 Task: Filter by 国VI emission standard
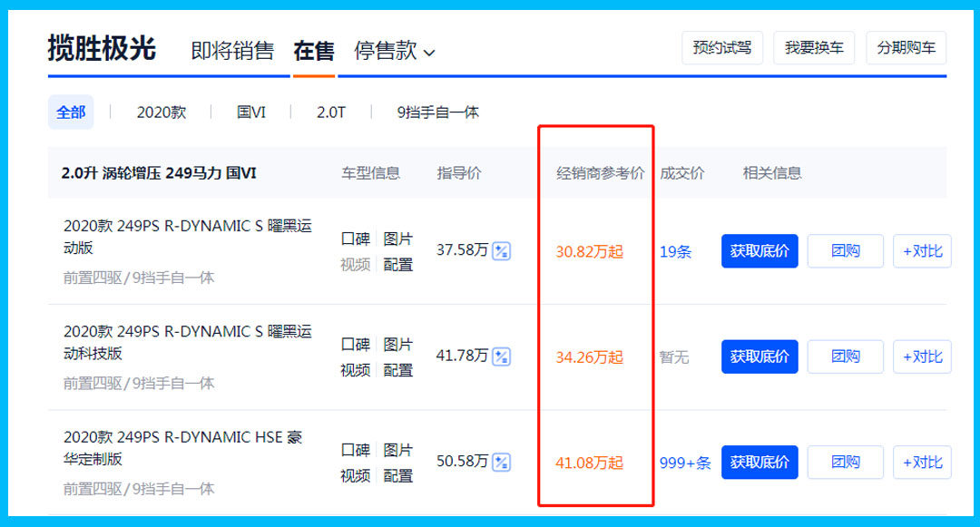251,112
